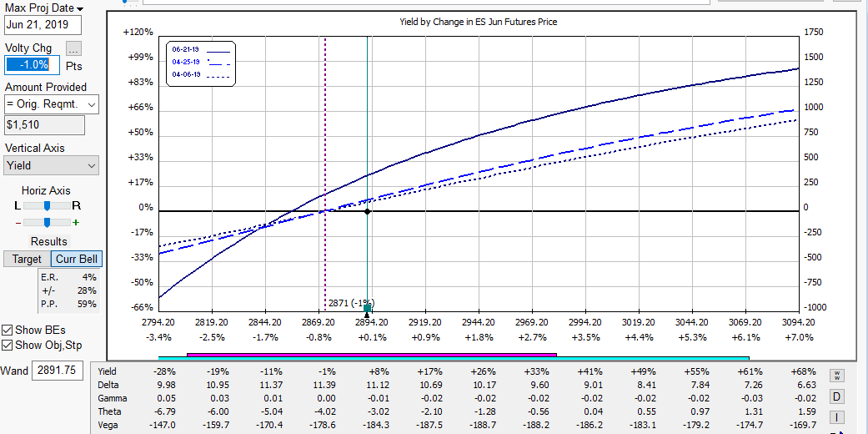Click the Delta 9.98 table cell

(166, 385)
